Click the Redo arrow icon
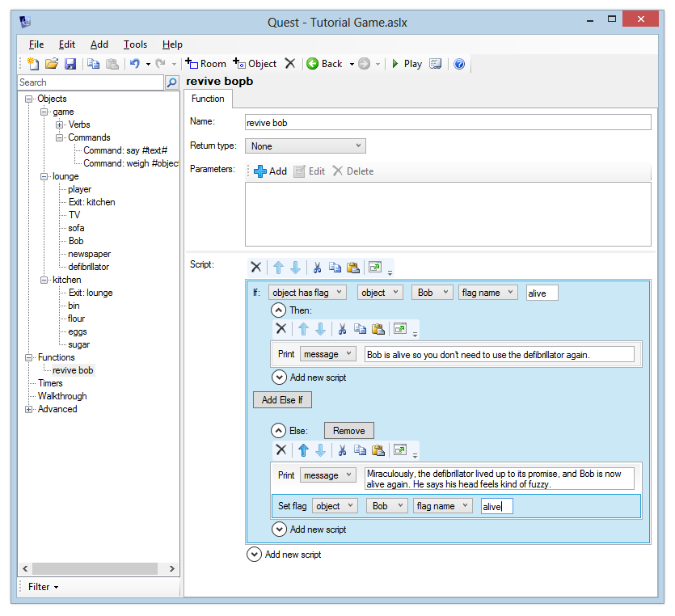675x616 pixels. point(161,64)
